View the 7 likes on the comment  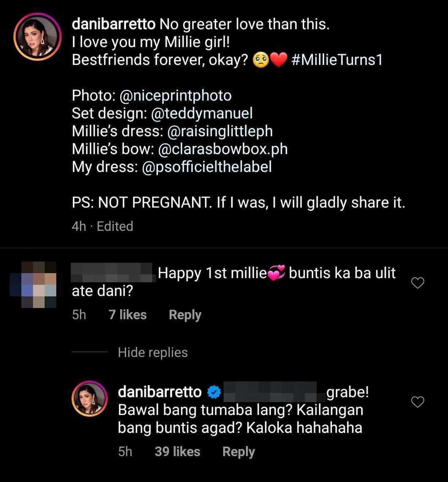128,315
